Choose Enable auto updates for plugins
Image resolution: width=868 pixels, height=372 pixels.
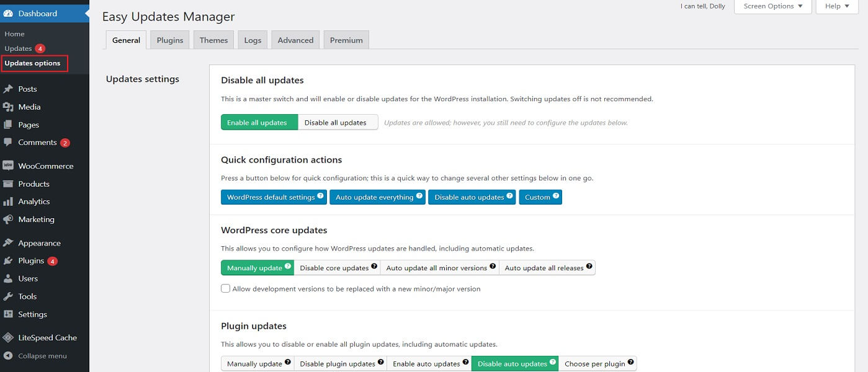pyautogui.click(x=429, y=363)
